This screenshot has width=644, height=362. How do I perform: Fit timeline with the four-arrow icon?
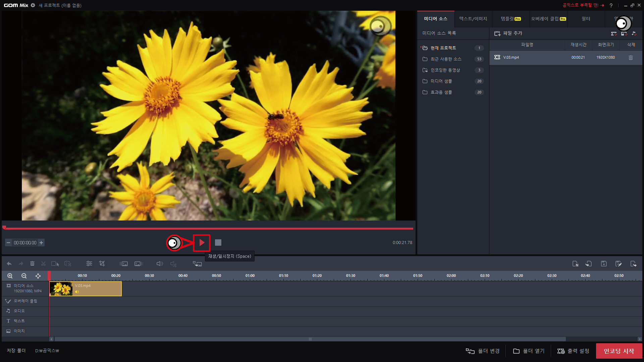click(38, 276)
